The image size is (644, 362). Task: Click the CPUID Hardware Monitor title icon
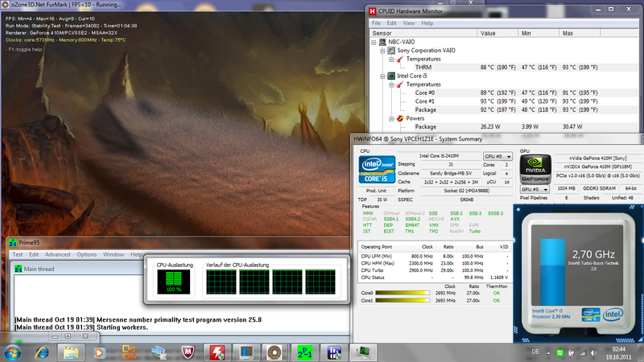[x=373, y=10]
